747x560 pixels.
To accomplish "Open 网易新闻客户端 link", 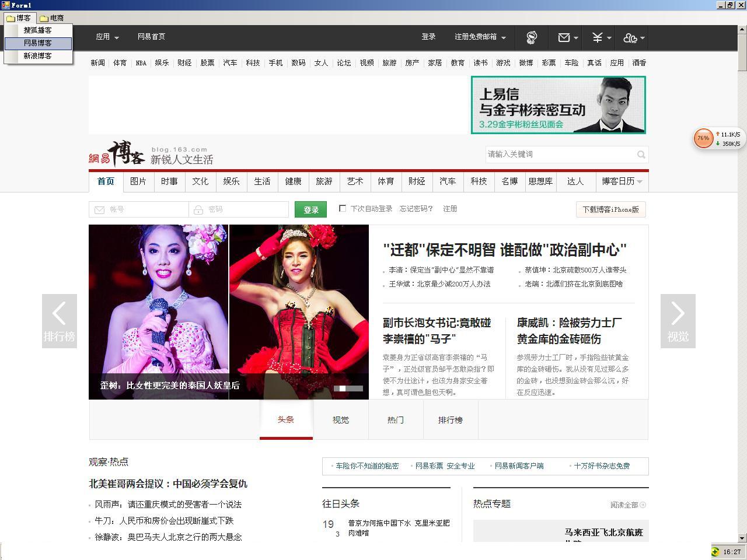I will 519,466.
